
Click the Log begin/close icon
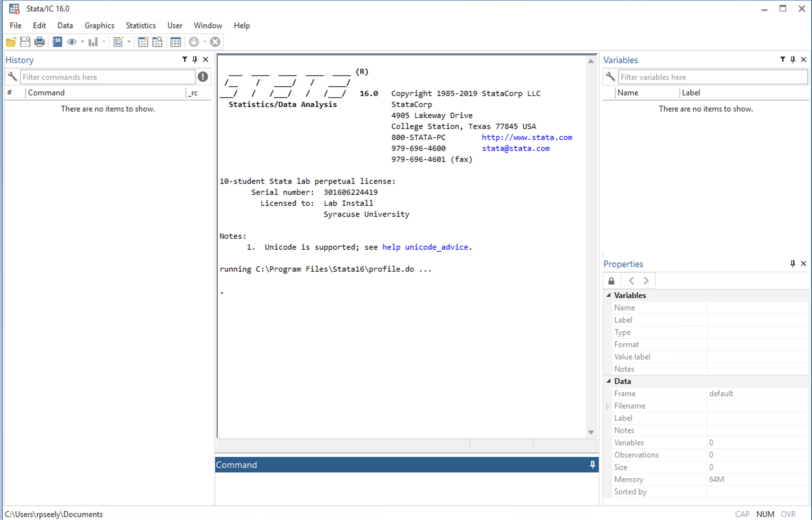(x=57, y=42)
